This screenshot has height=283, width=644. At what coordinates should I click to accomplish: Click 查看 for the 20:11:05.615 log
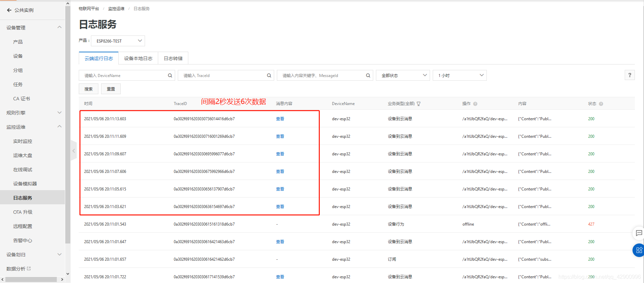point(280,189)
